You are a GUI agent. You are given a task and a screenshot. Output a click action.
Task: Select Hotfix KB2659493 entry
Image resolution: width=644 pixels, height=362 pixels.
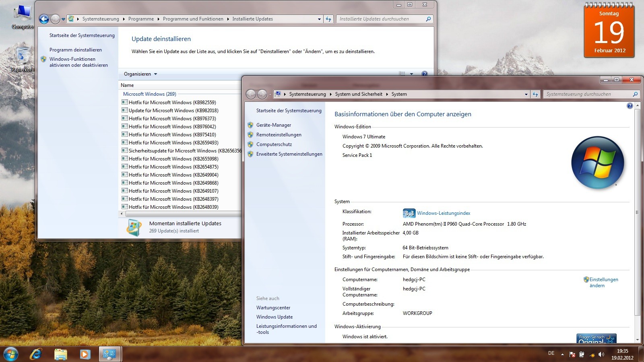pos(173,143)
